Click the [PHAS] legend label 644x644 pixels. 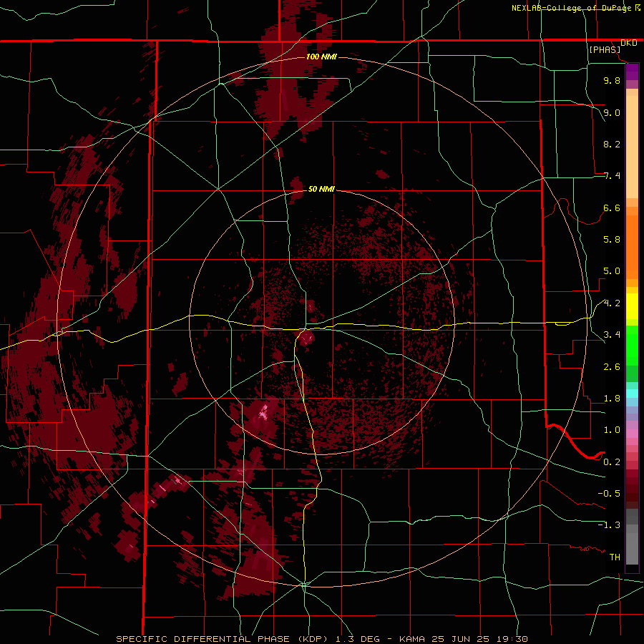tap(605, 49)
